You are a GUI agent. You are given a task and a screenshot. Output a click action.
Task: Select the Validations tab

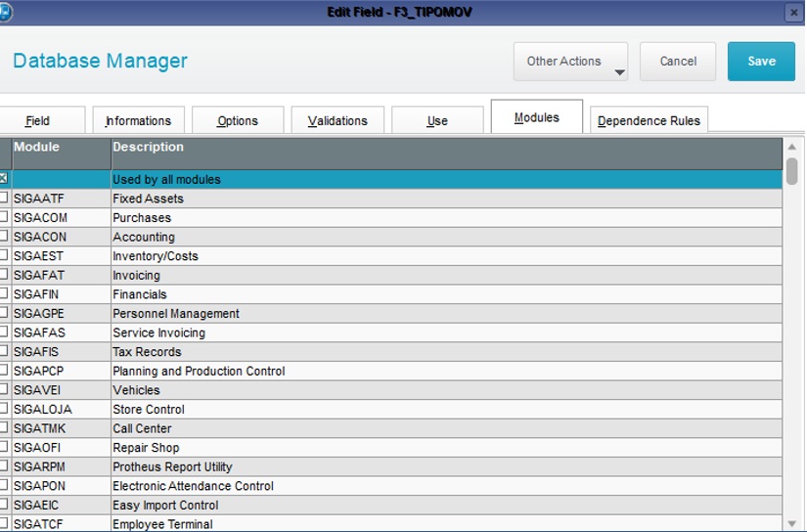click(x=337, y=121)
